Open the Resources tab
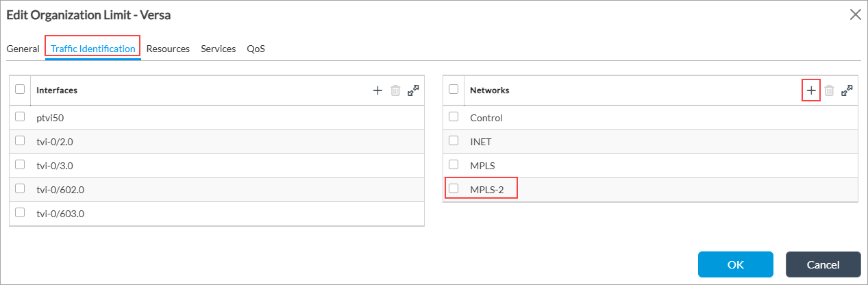This screenshot has height=285, width=868. 168,49
